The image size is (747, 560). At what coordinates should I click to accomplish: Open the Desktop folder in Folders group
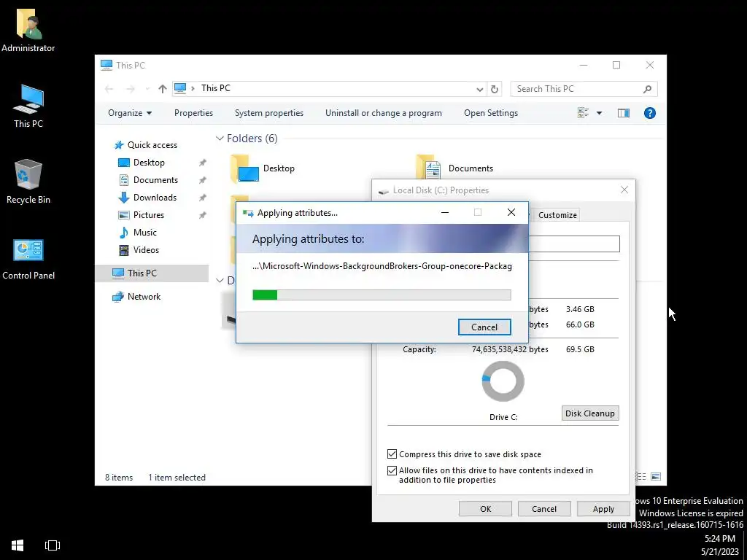[x=263, y=168]
